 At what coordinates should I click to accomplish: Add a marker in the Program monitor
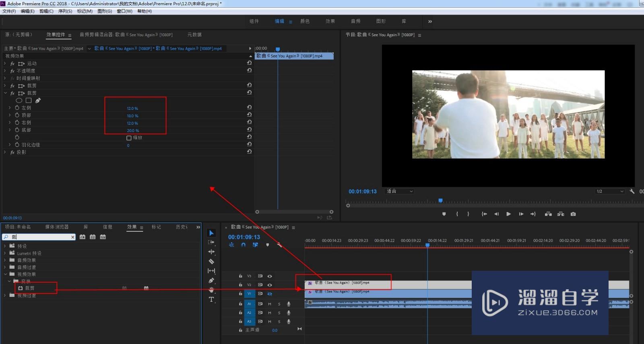(x=444, y=214)
